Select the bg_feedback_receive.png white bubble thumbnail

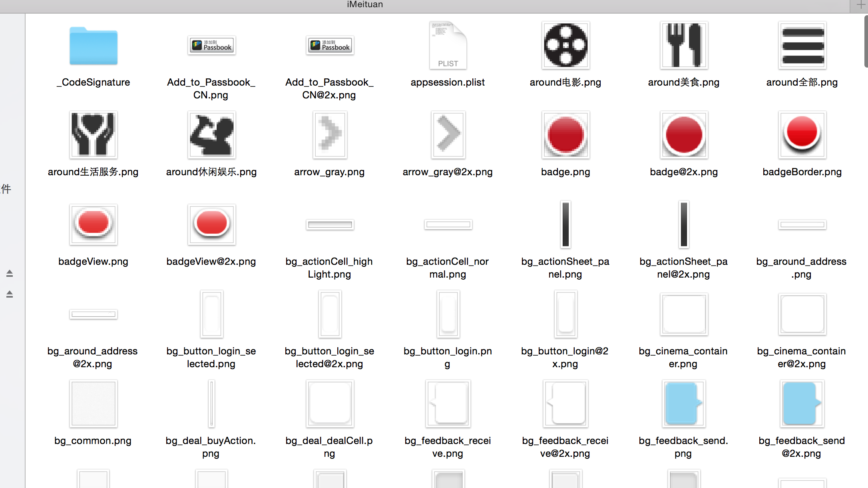(x=448, y=404)
